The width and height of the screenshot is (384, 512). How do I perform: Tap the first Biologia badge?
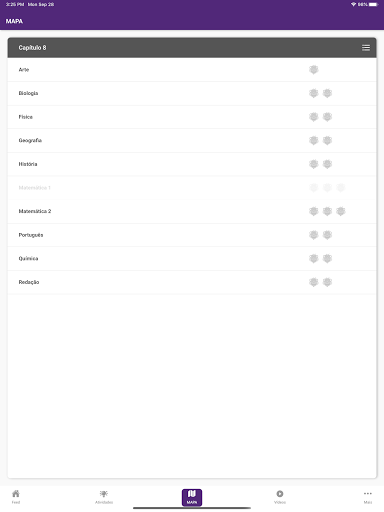pyautogui.click(x=314, y=93)
